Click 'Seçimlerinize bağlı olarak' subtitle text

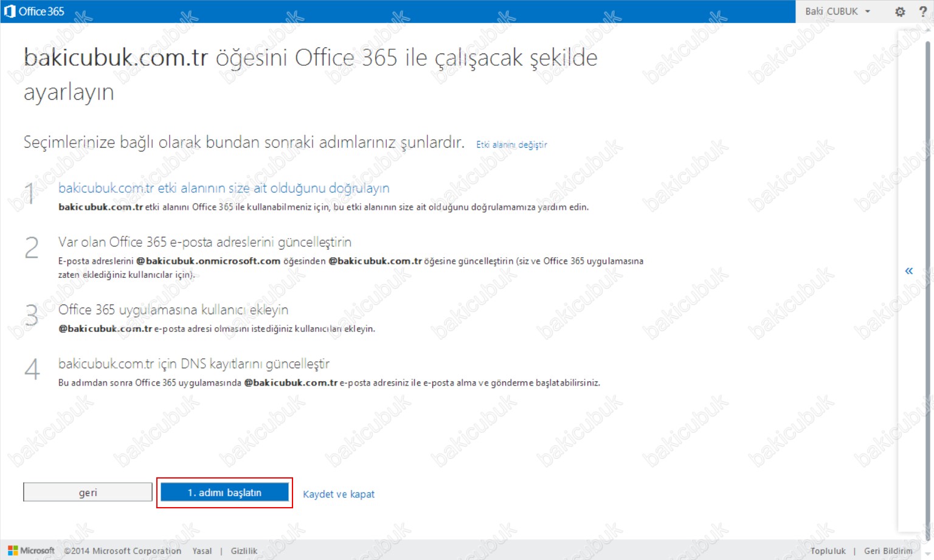coord(112,142)
